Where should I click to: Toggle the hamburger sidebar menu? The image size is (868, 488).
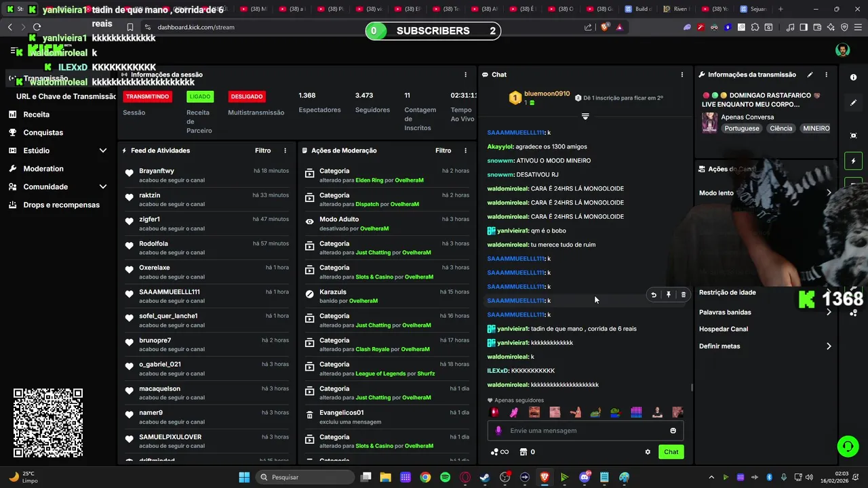tap(13, 51)
